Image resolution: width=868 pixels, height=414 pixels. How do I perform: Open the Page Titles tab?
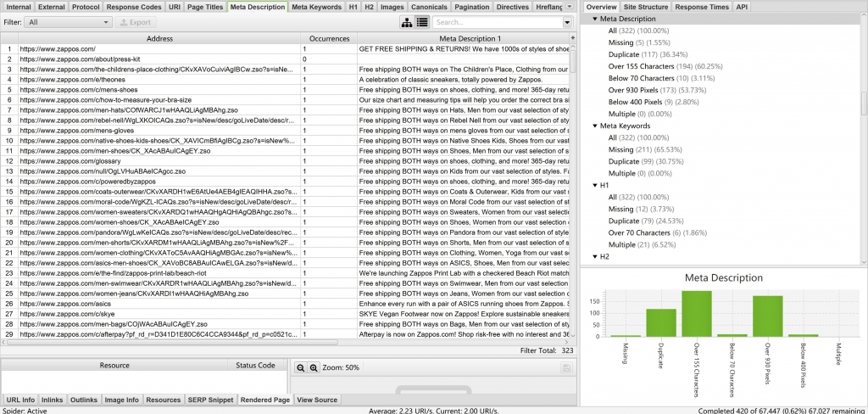pos(205,7)
